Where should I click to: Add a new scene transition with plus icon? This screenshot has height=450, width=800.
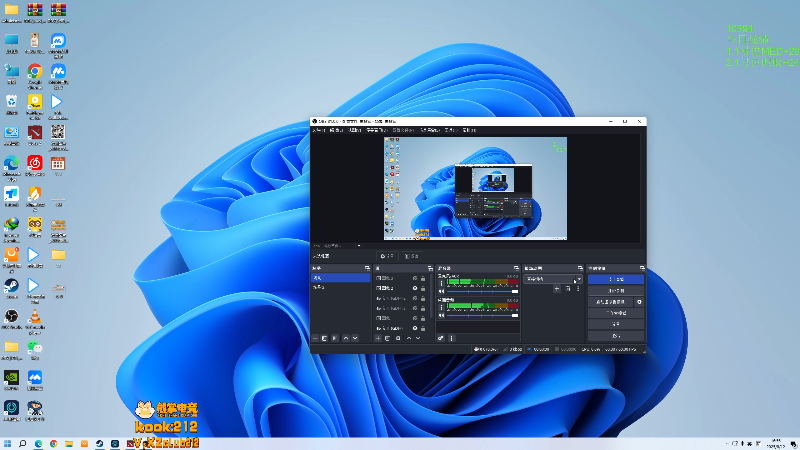click(x=557, y=289)
